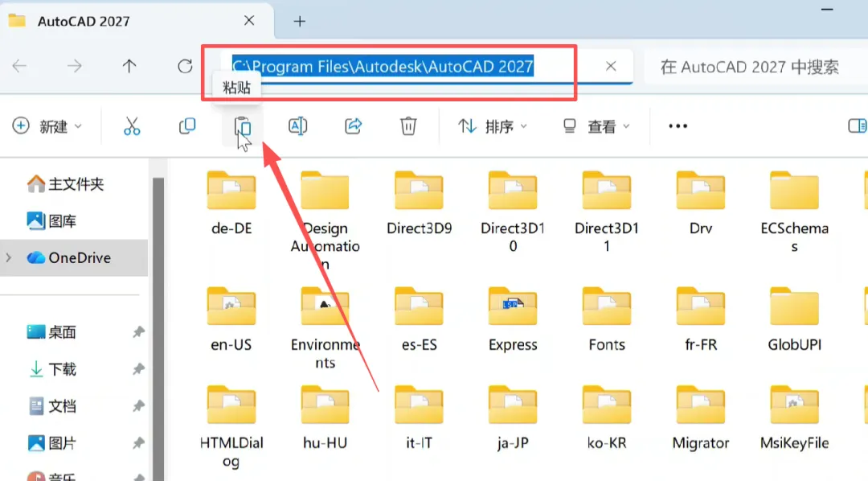Clear the address bar with X
The width and height of the screenshot is (868, 481).
(x=611, y=67)
